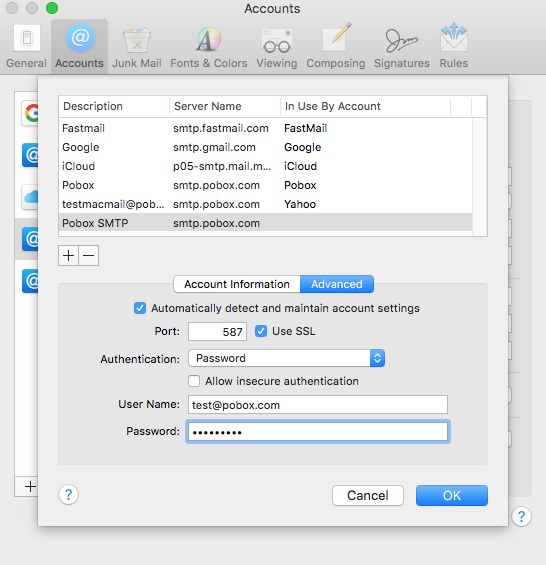This screenshot has width=546, height=565.
Task: Confirm with the OK button
Action: click(452, 495)
